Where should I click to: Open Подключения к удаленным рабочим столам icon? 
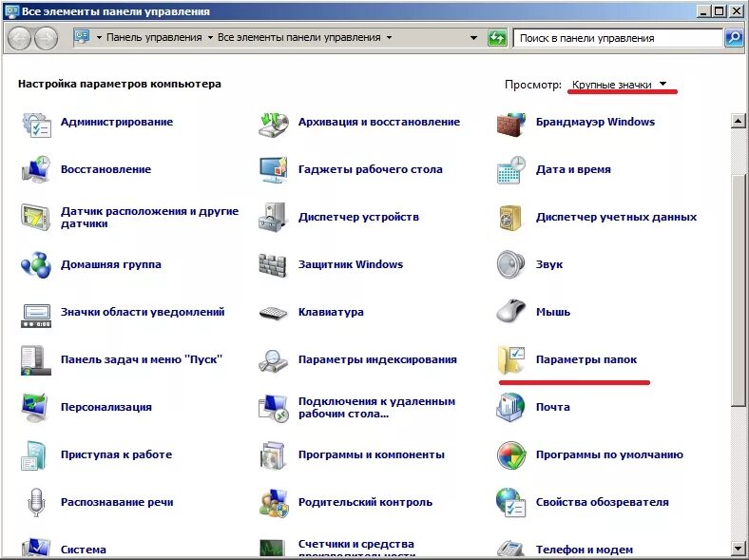point(273,408)
